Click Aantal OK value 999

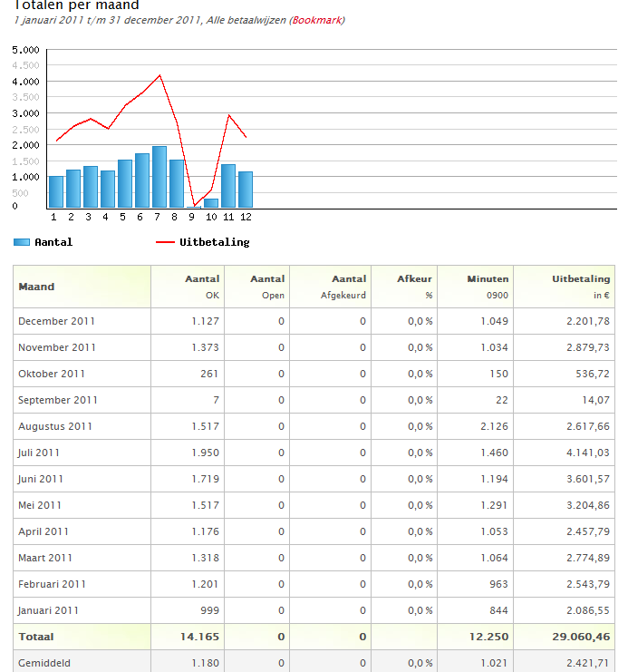click(210, 610)
